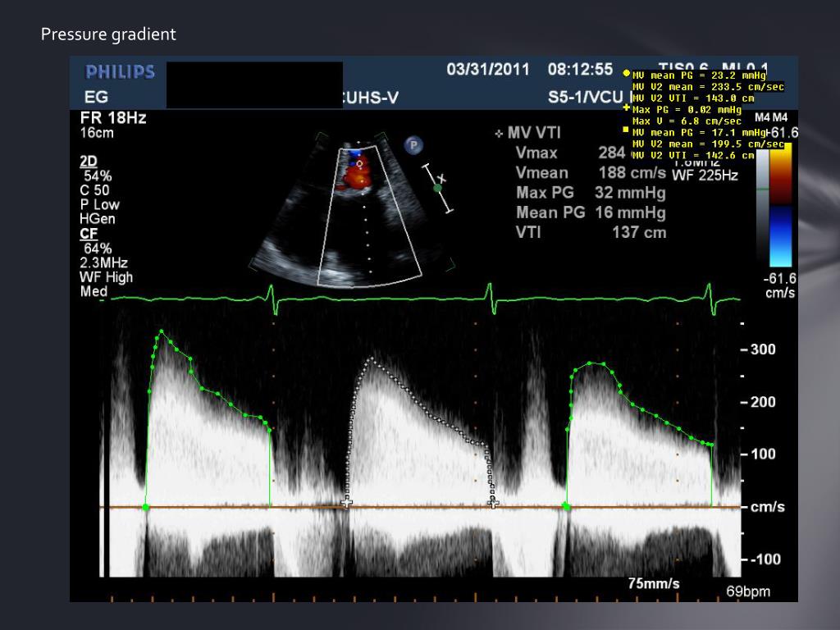Select the underlined 2D mode label
Image resolution: width=840 pixels, height=630 pixels.
point(87,162)
